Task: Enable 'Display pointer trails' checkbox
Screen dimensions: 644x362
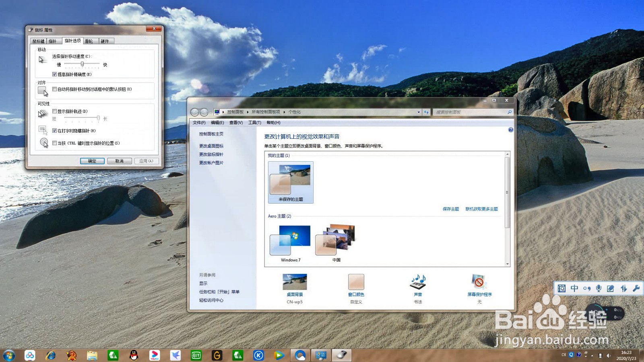Action: pos(54,111)
